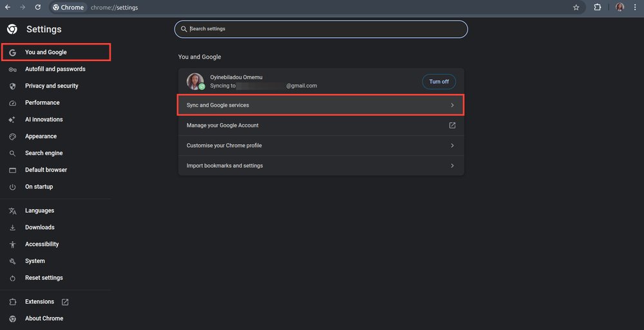The image size is (644, 330).
Task: Select Appearance in the sidebar
Action: tap(41, 136)
